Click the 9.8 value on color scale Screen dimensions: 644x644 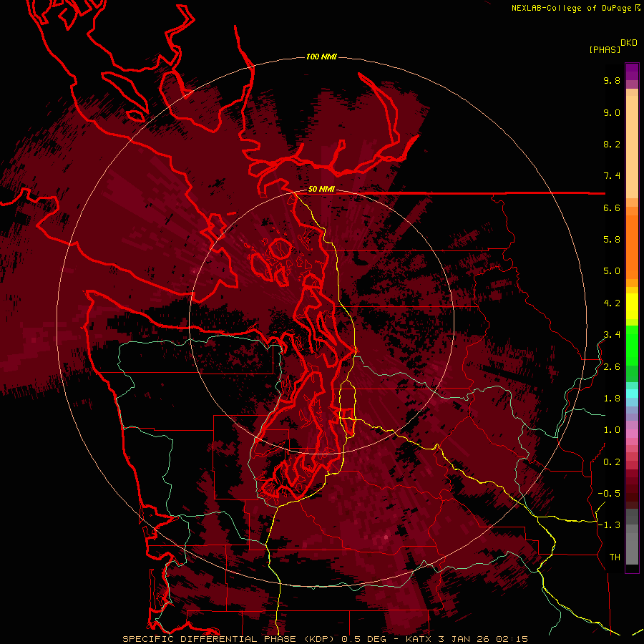(612, 80)
